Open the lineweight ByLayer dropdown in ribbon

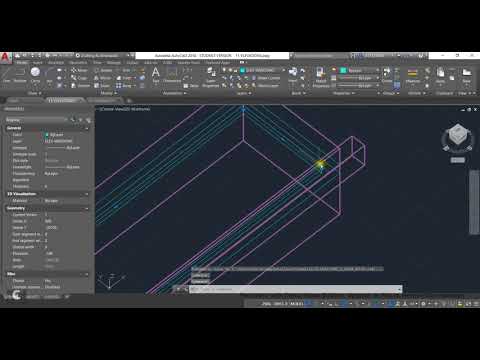359,78
